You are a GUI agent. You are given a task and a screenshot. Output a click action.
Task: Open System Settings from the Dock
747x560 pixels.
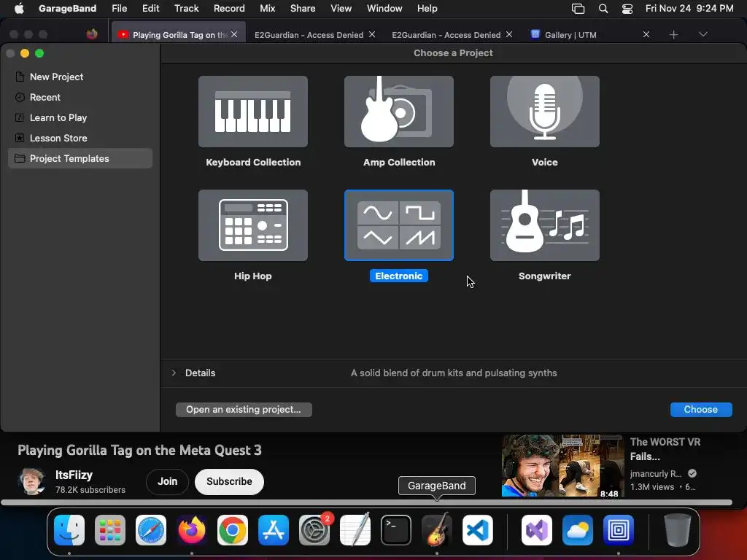(314, 530)
